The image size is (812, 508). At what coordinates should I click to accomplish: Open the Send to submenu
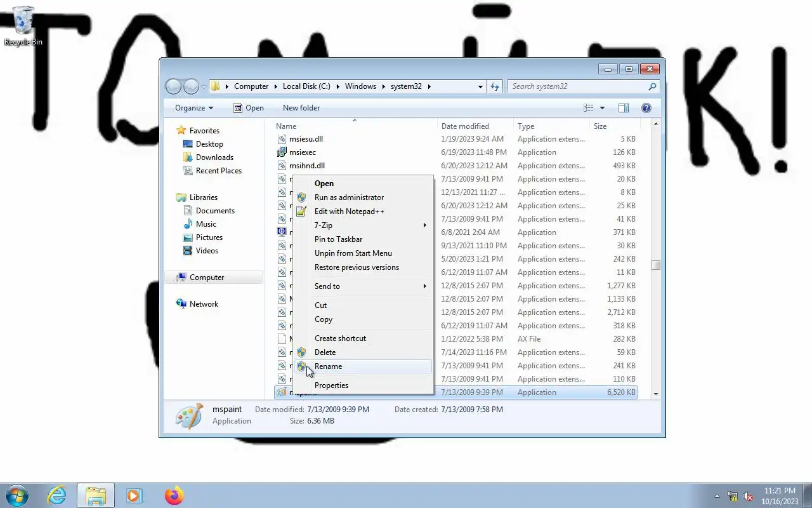coord(363,286)
